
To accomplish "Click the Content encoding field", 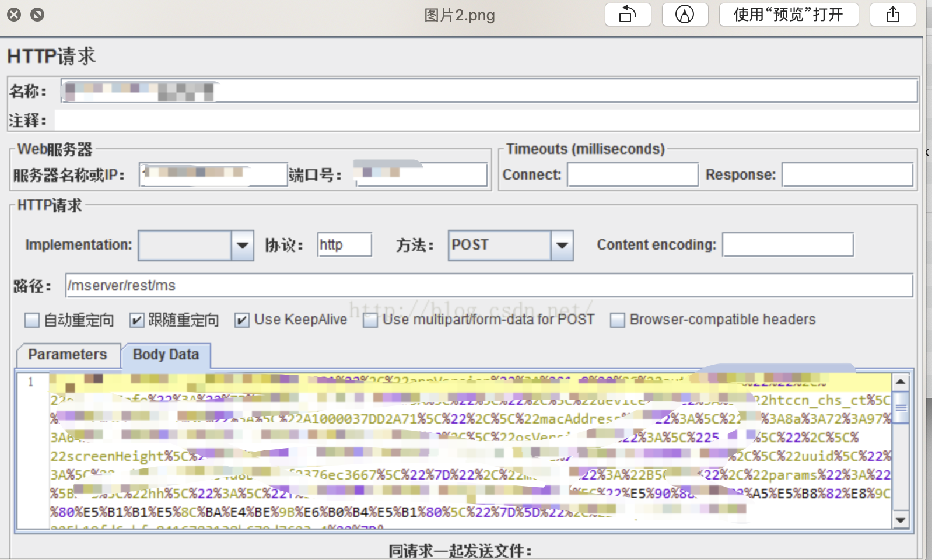I will (788, 245).
